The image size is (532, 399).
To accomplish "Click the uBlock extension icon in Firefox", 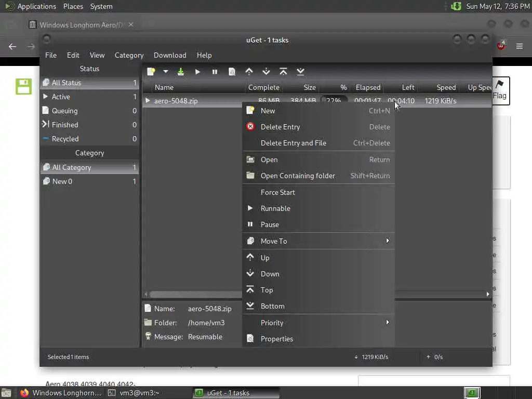I will pos(501,46).
